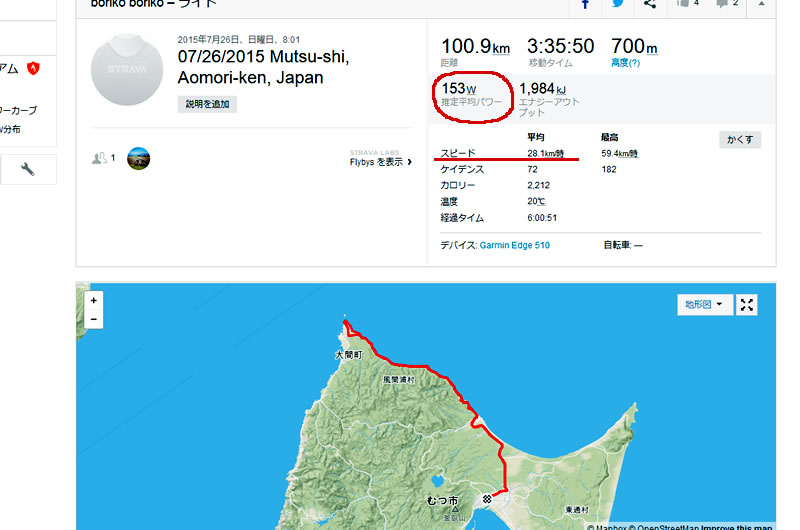This screenshot has width=800, height=530.
Task: Share the ride on Facebook
Action: [x=585, y=4]
